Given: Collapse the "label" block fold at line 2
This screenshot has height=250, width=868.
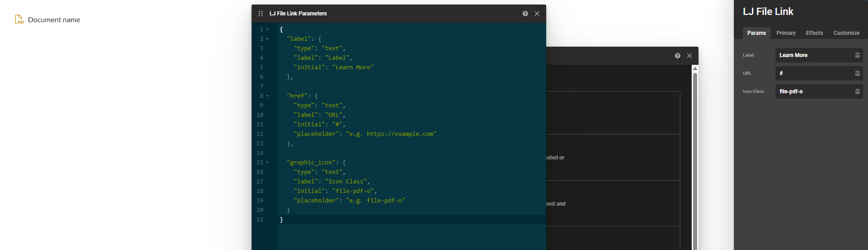Looking at the screenshot, I should (267, 39).
